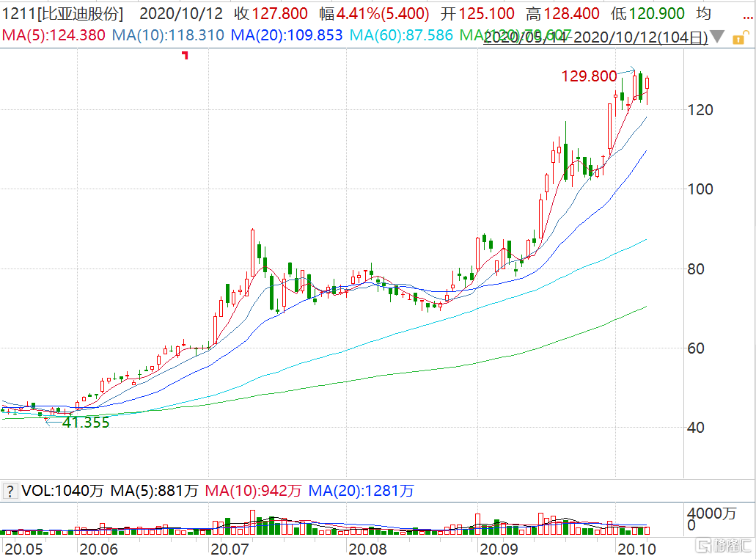Select the MA(60):87.586 indicator label
Screen dimensions: 756x559
click(402, 35)
